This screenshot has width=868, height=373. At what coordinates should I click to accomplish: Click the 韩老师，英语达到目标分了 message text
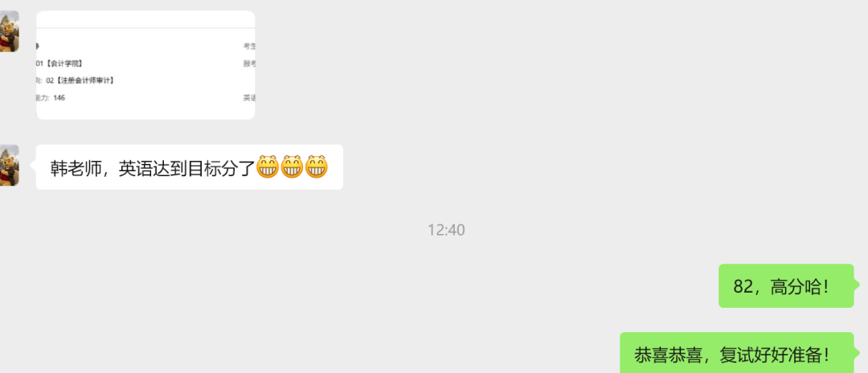(x=152, y=168)
